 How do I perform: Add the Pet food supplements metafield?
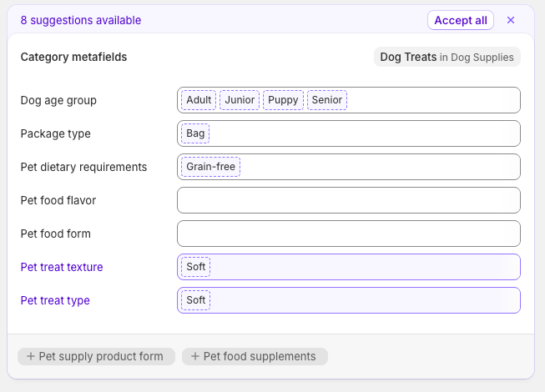pyautogui.click(x=255, y=356)
